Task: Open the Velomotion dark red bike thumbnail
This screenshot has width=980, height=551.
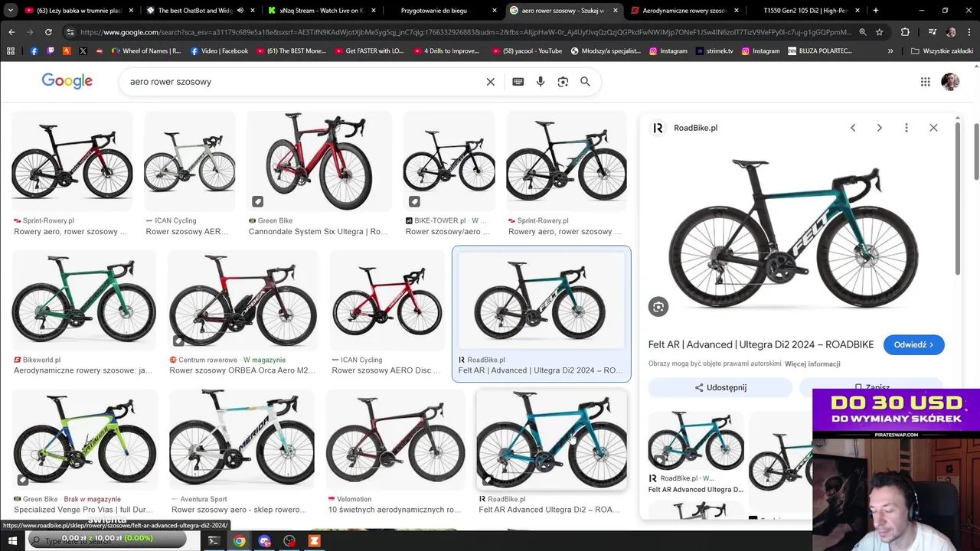Action: (x=395, y=440)
